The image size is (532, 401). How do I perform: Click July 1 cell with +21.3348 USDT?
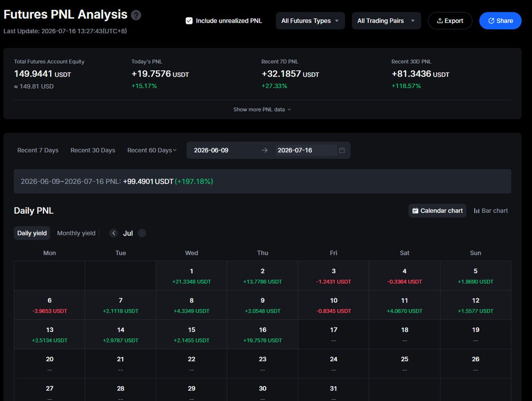coord(192,276)
